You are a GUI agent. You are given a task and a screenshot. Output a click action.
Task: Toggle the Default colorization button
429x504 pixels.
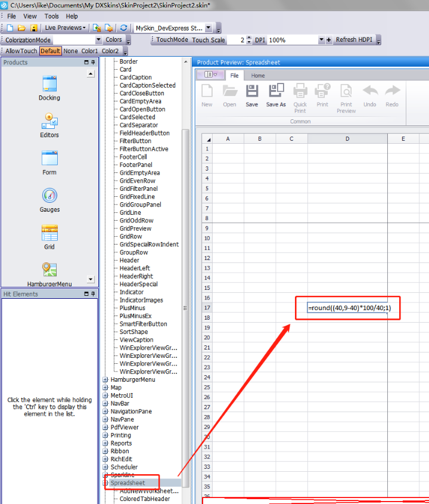(51, 51)
